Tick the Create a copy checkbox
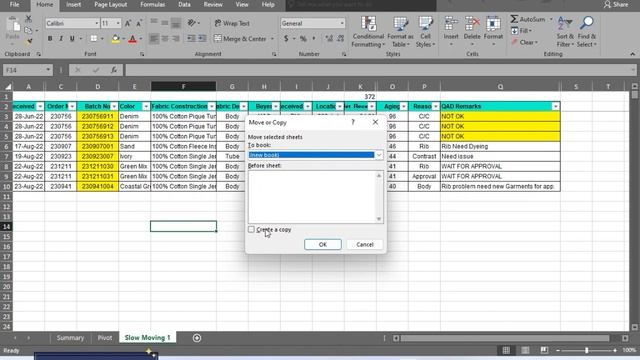The height and width of the screenshot is (360, 640). (x=251, y=229)
